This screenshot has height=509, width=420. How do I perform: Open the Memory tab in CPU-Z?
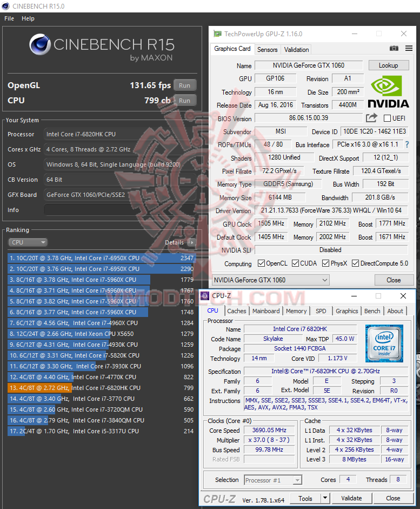(x=296, y=311)
